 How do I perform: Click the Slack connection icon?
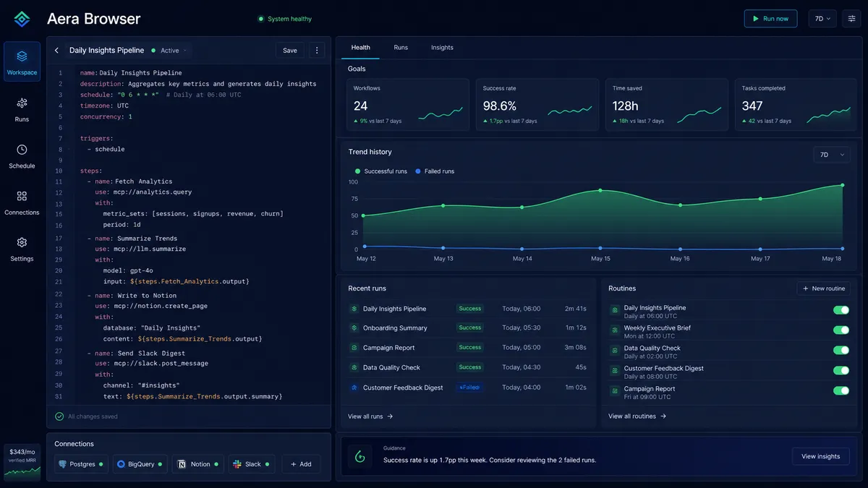tap(238, 464)
